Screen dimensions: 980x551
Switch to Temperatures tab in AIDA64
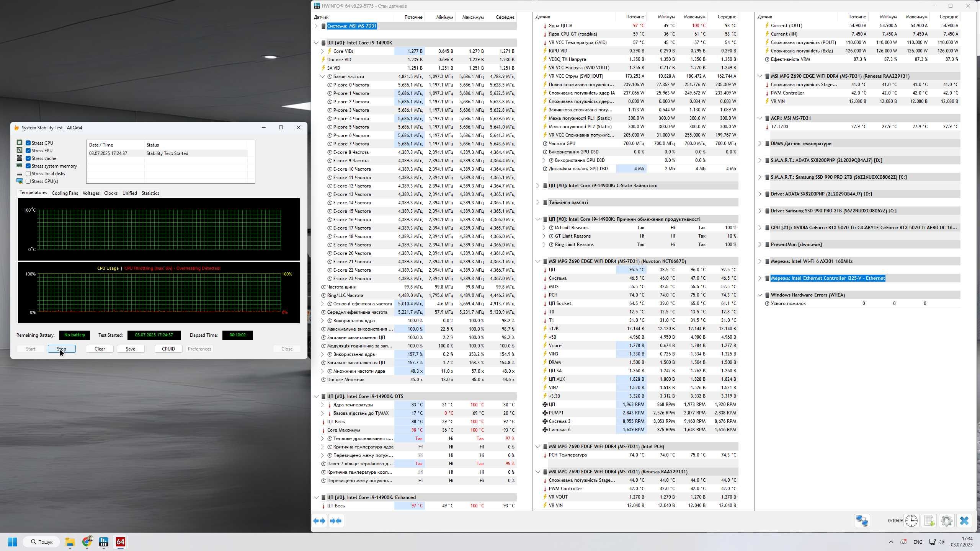pos(33,192)
